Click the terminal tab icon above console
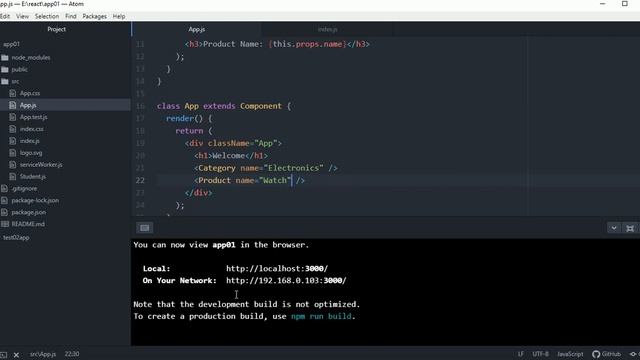Image resolution: width=640 pixels, height=360 pixels. tap(144, 228)
